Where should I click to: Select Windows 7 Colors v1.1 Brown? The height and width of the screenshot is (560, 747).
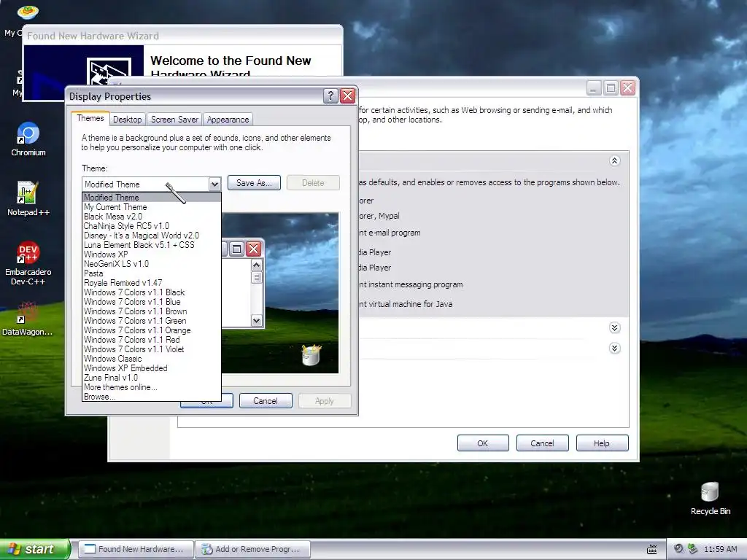[x=152, y=311]
